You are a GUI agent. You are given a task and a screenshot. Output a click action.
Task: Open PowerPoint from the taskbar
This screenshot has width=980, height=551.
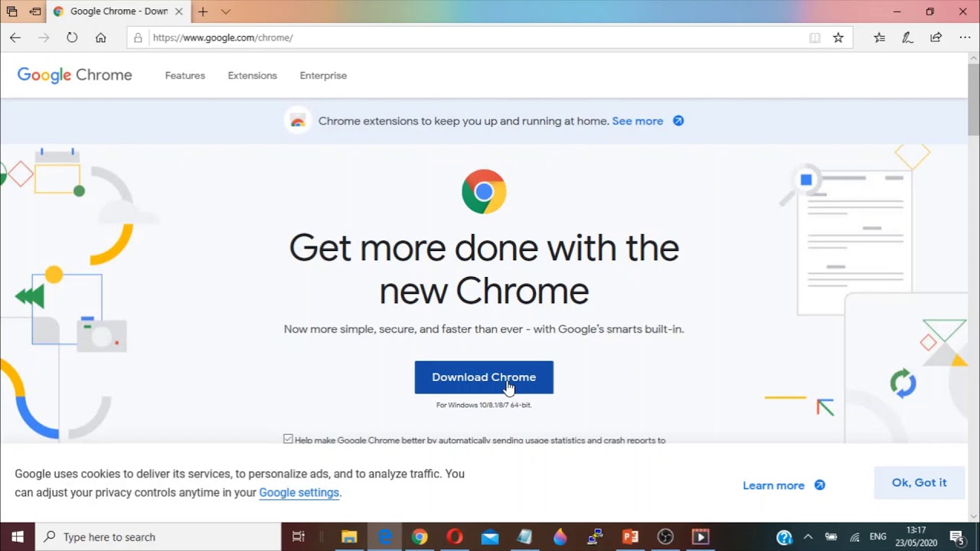(631, 537)
